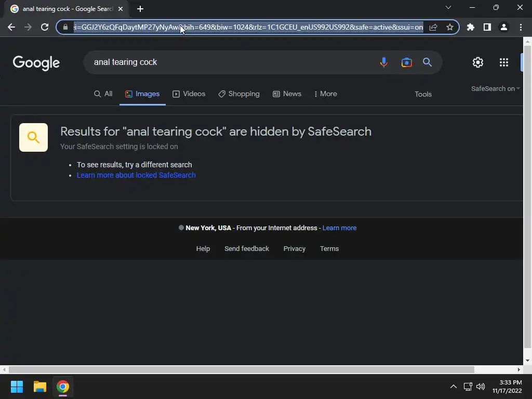Image resolution: width=532 pixels, height=399 pixels.
Task: Click Learn more link beside Internet address
Action: tap(339, 228)
